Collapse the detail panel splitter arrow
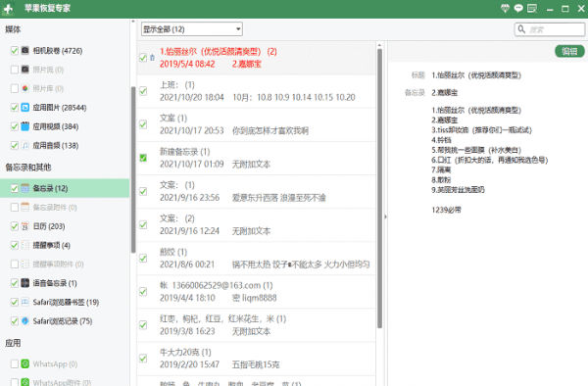Image resolution: width=588 pixels, height=386 pixels. click(385, 217)
